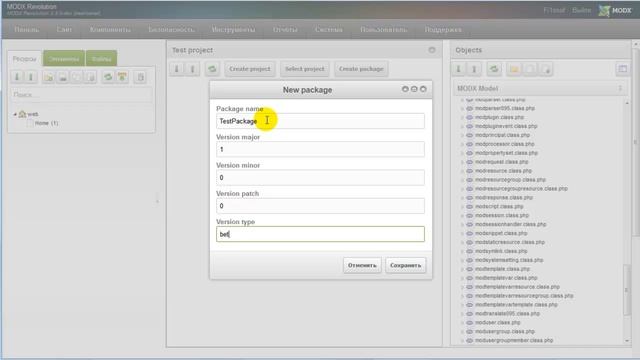
Task: Collapse the web context tree node
Action: (15, 114)
